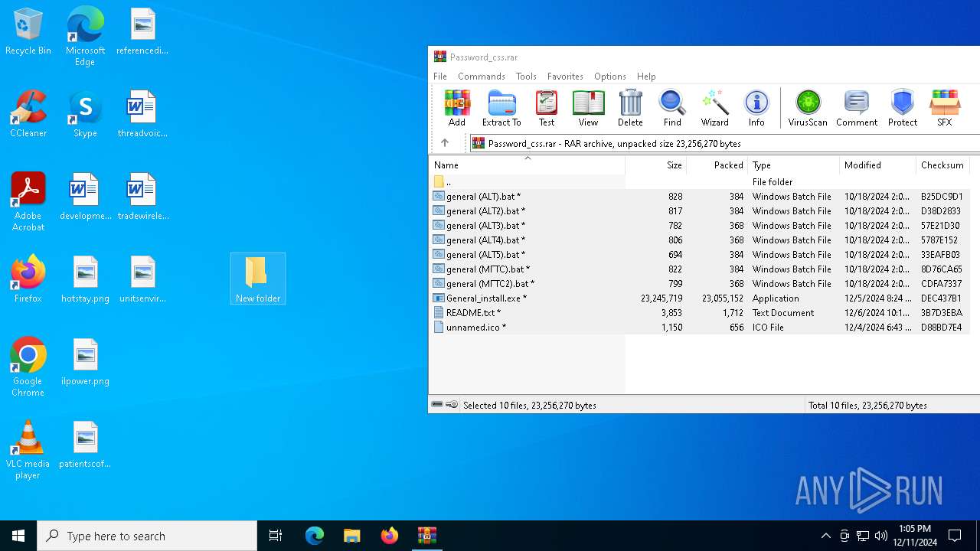Click the Delete trash can icon
Viewport: 980px width, 551px height.
click(630, 108)
